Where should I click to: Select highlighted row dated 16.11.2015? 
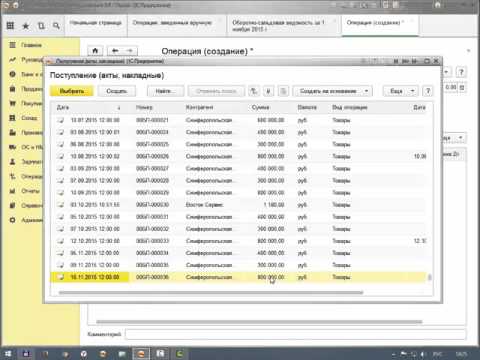[x=239, y=277]
